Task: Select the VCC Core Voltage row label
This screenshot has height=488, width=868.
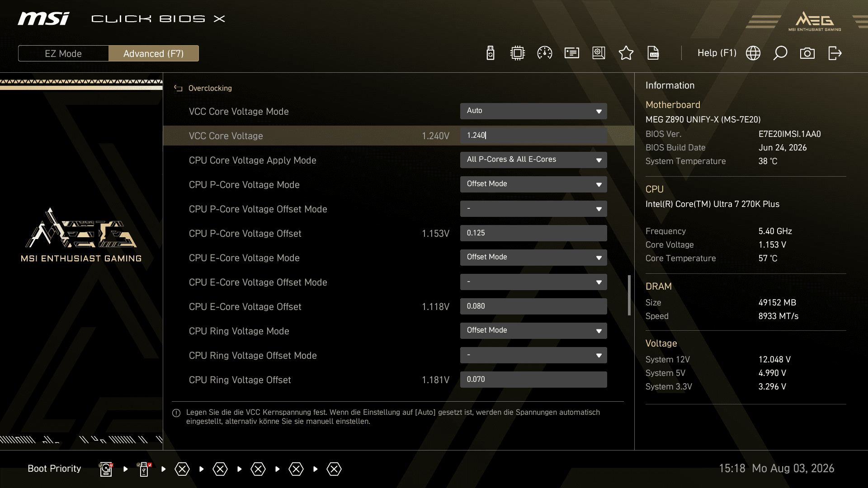Action: [x=226, y=136]
